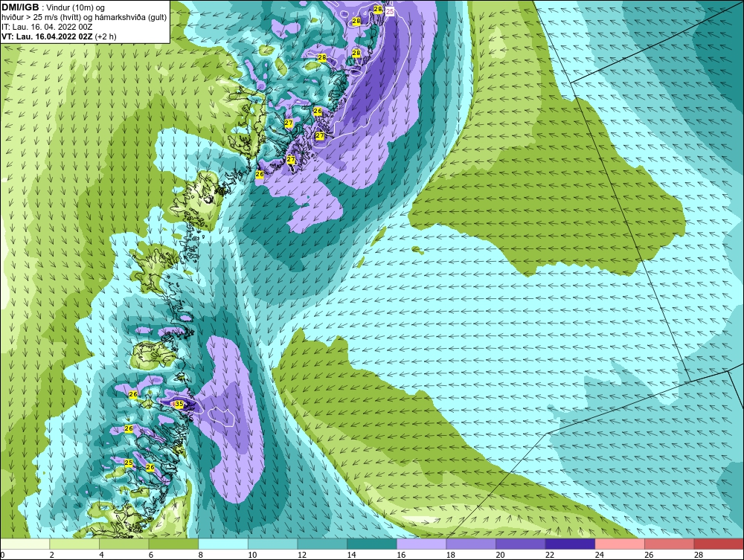Click the DMI/IGB title text
Viewport: 744px width, 560px height.
click(20, 7)
